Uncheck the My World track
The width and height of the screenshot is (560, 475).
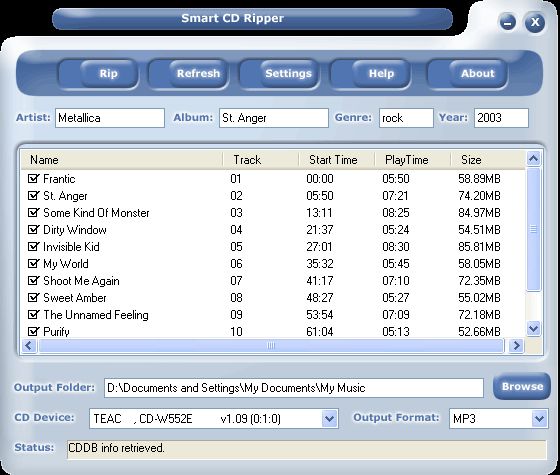coord(33,264)
